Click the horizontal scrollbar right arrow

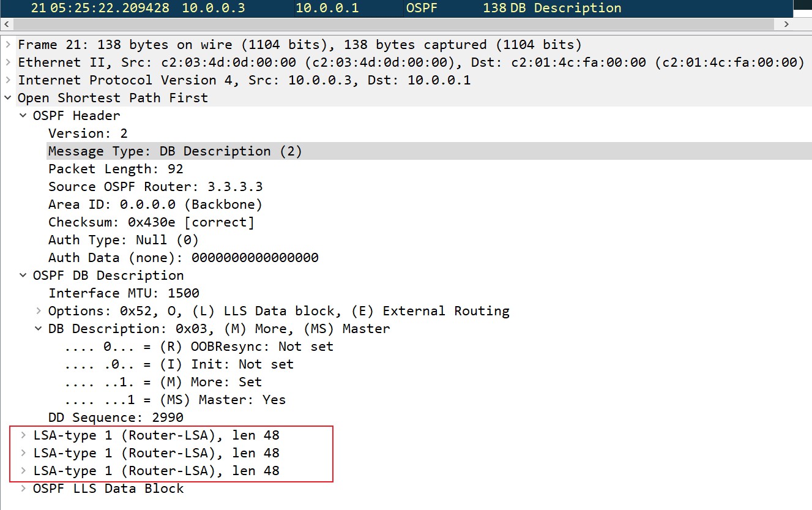click(786, 24)
